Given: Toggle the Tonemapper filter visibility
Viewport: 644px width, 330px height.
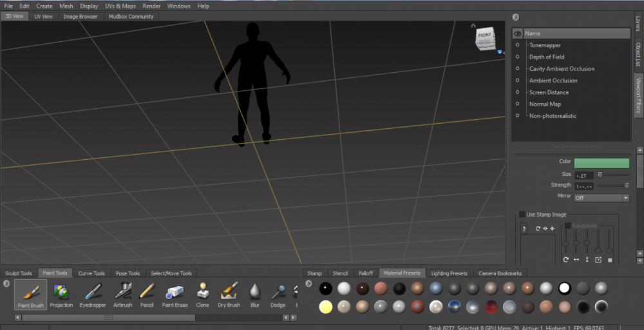Looking at the screenshot, I should pos(517,45).
